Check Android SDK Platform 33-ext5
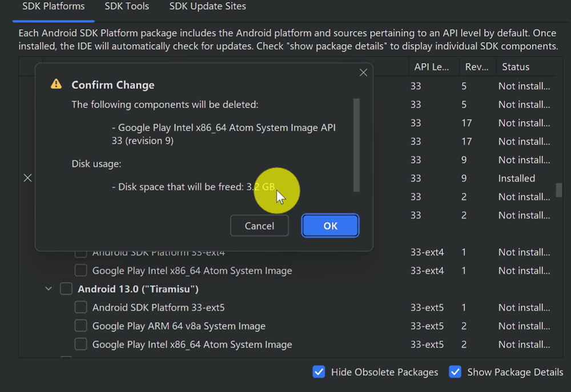The width and height of the screenshot is (571, 392). click(x=81, y=308)
